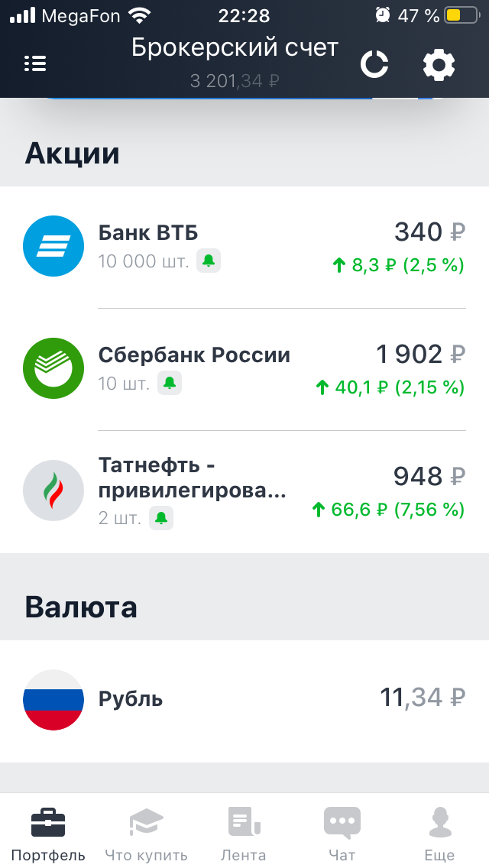Open the accounts list icon top left

click(x=35, y=63)
